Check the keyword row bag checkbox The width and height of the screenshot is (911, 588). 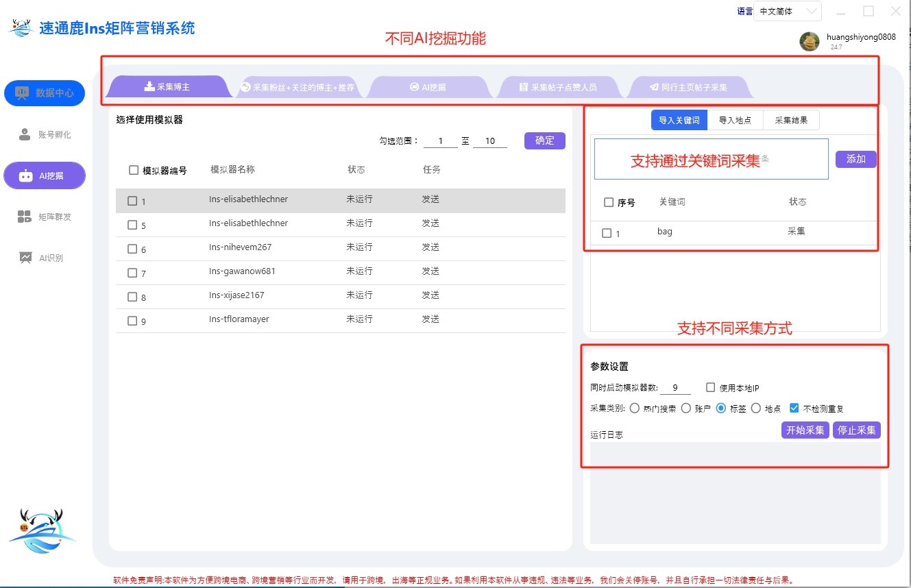(607, 233)
